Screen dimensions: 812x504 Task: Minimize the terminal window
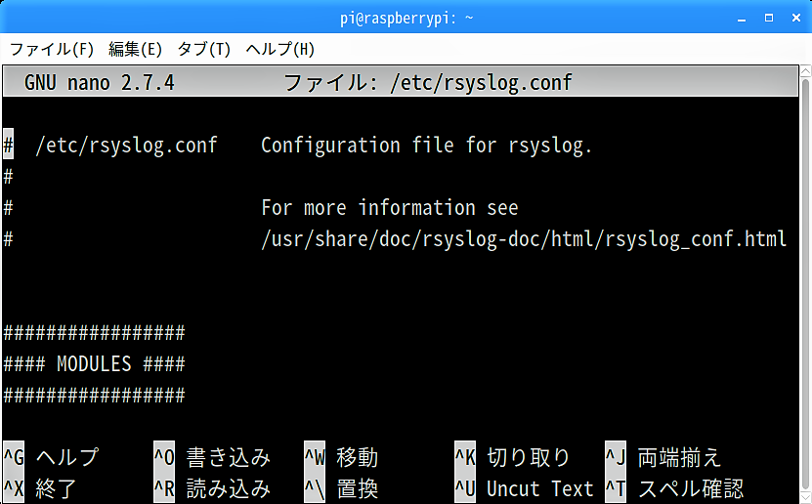coord(742,19)
